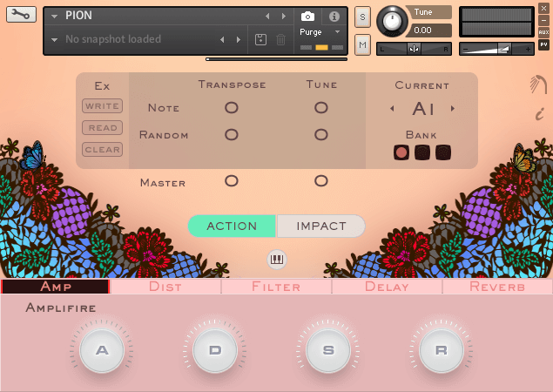
Task: Open the instrument info icon in header
Action: pyautogui.click(x=334, y=17)
